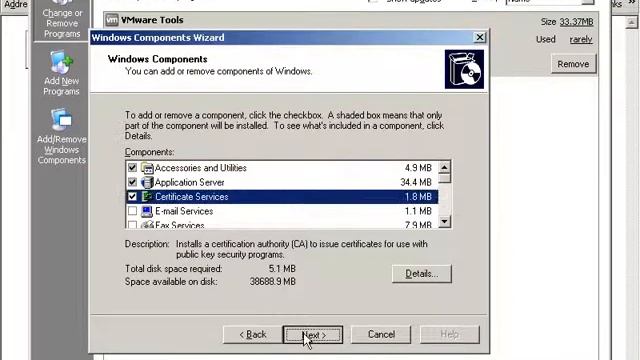Viewport: 640px width, 360px height.
Task: Uncheck Accessories and Utilities checkbox
Action: (x=132, y=167)
